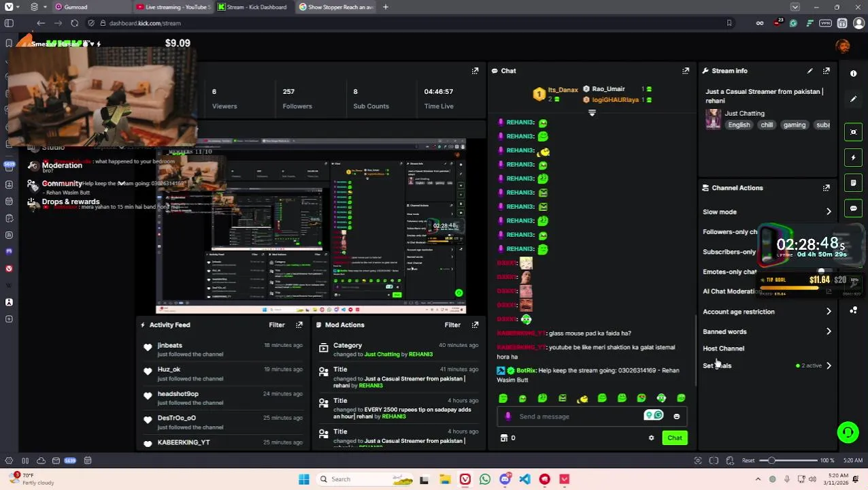The width and height of the screenshot is (868, 490).
Task: Edit stream info with pencil icon
Action: click(809, 71)
